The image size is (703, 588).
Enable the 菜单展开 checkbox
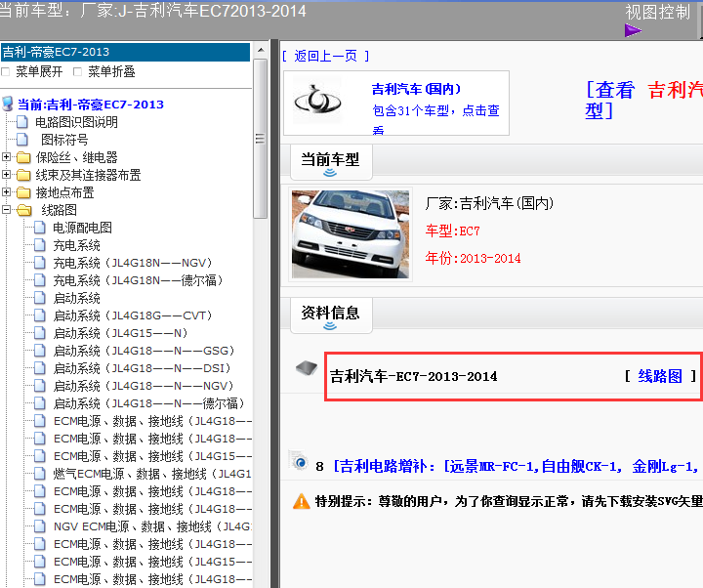point(6,71)
